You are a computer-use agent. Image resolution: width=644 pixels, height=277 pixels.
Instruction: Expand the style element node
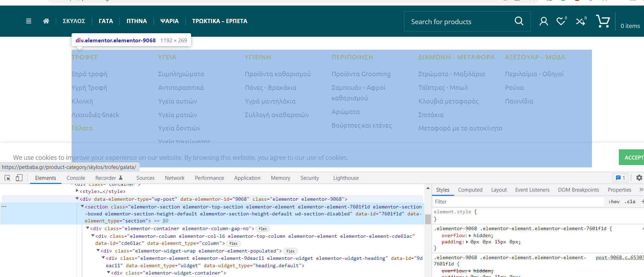point(77,191)
